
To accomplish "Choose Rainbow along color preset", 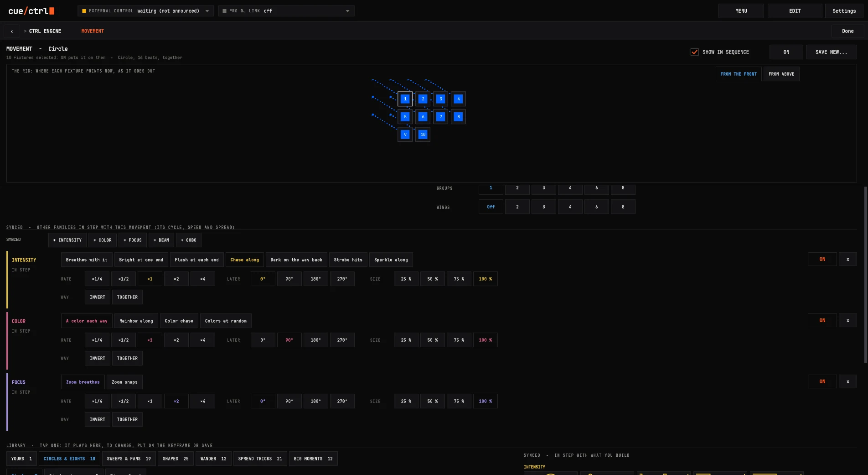I will click(136, 321).
